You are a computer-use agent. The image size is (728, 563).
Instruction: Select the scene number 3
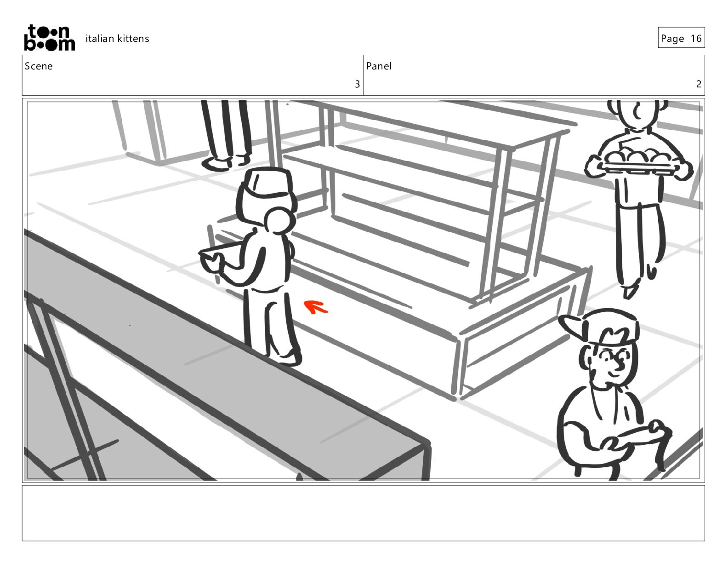(x=357, y=84)
